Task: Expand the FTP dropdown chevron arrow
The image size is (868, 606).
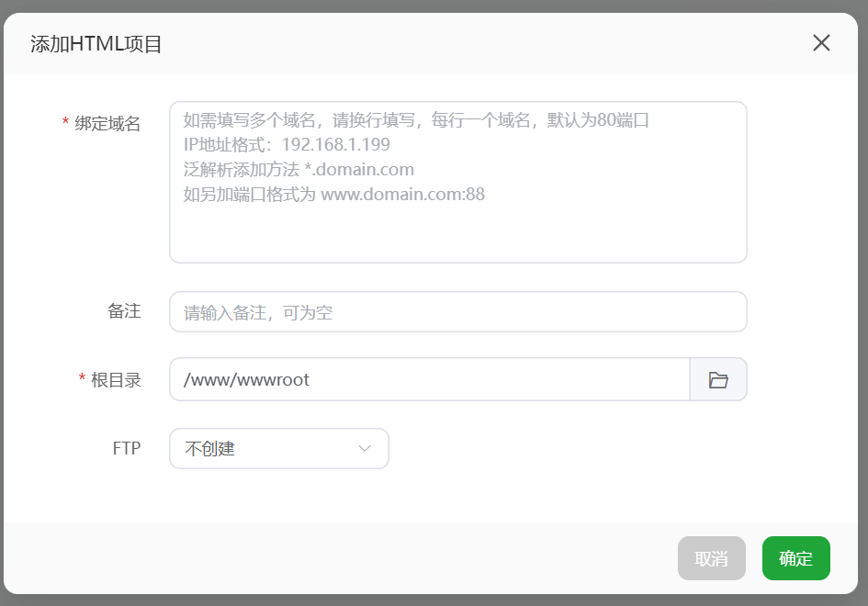Action: pyautogui.click(x=365, y=449)
